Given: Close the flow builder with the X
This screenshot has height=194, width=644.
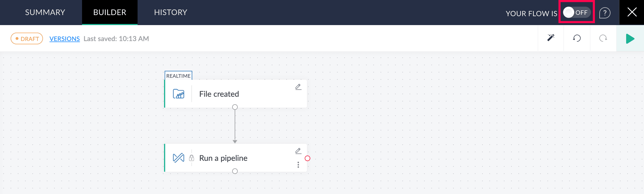Looking at the screenshot, I should (x=632, y=12).
